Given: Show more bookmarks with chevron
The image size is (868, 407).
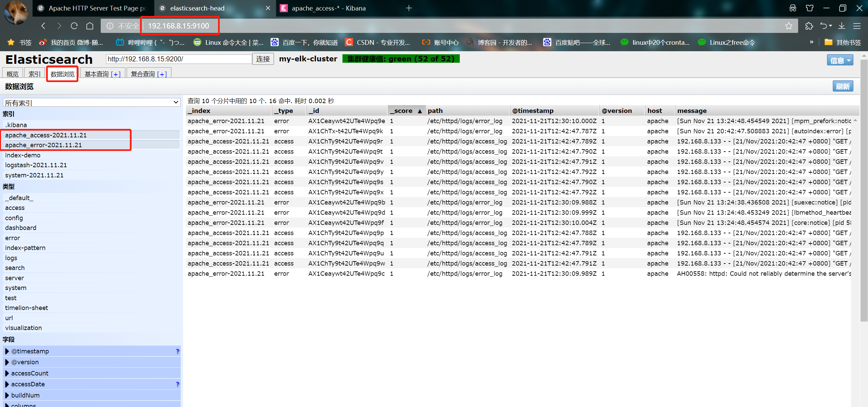Looking at the screenshot, I should coord(811,42).
